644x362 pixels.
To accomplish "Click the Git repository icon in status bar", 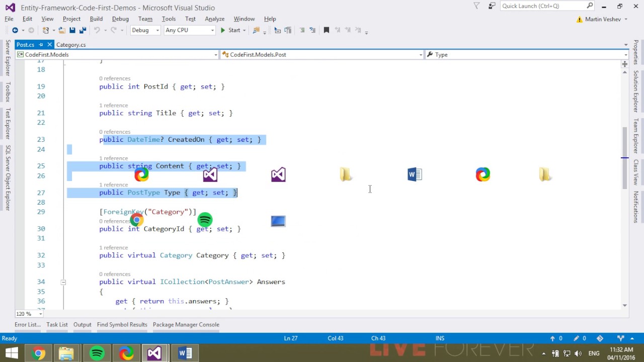I will 600,338.
